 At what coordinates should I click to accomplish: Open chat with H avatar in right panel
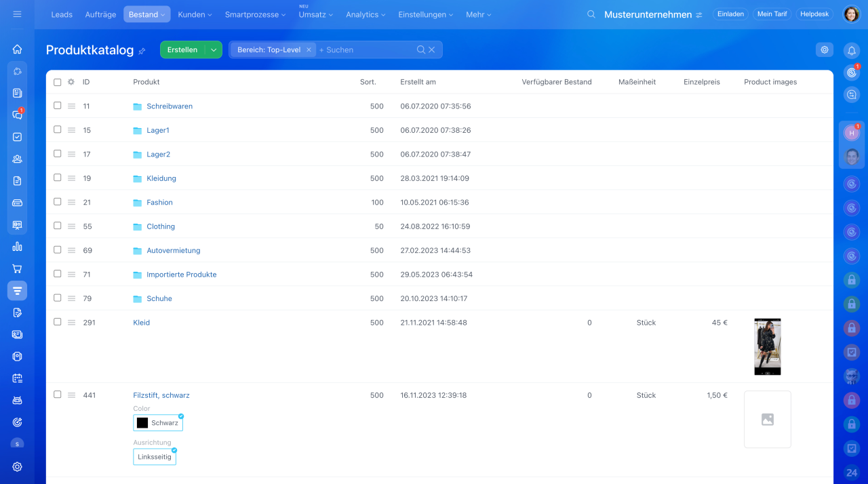[852, 133]
